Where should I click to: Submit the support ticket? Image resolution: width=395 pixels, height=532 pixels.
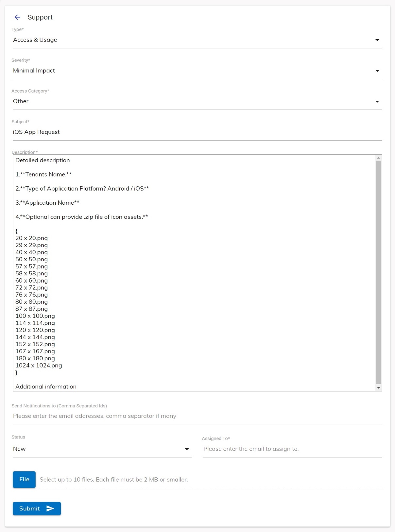(x=37, y=508)
